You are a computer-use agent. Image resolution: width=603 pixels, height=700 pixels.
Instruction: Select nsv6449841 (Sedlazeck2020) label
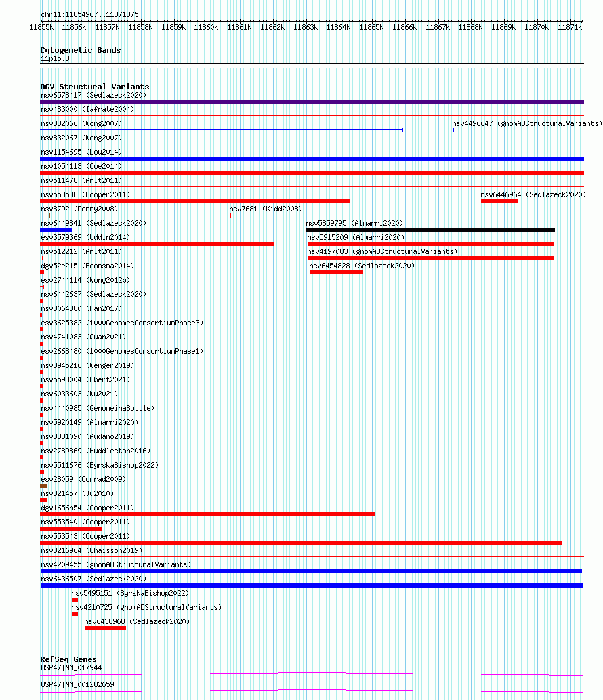(93, 223)
